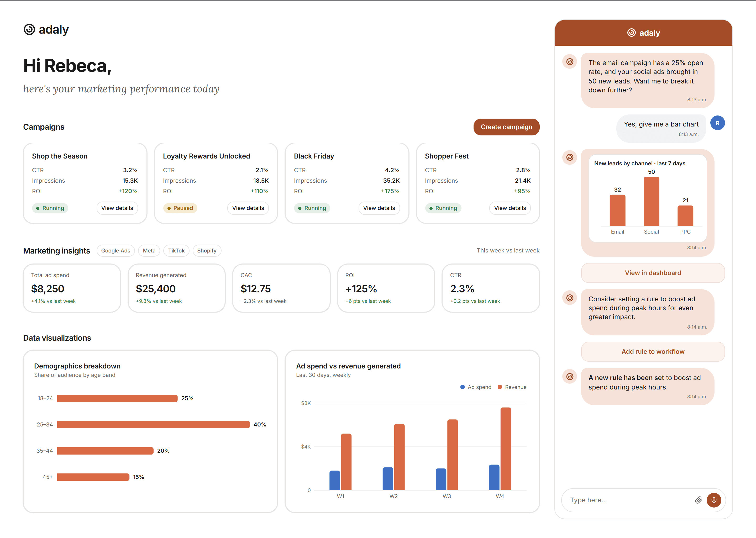The width and height of the screenshot is (756, 538).
Task: Select the TikTok filter chip
Action: (x=176, y=250)
